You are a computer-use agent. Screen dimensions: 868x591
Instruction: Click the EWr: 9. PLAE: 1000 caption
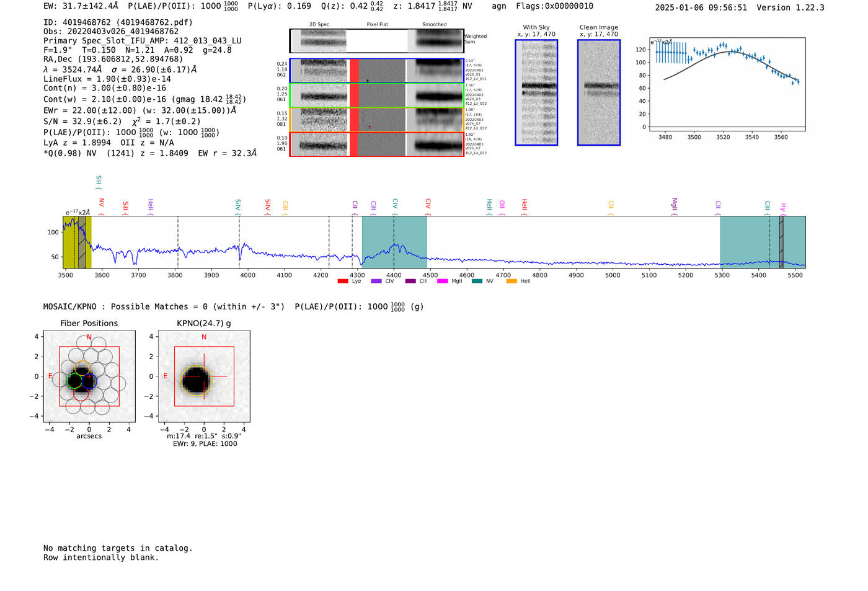point(205,444)
